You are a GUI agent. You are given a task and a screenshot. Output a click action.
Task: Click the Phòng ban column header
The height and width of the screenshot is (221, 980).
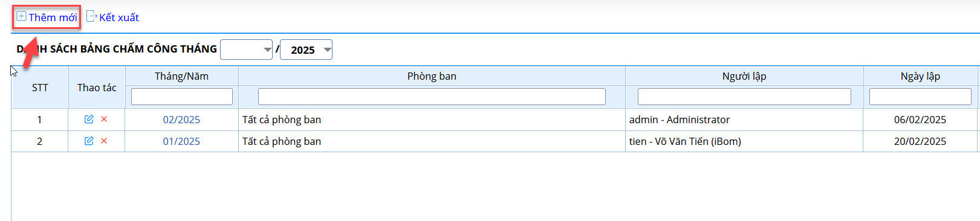[432, 76]
